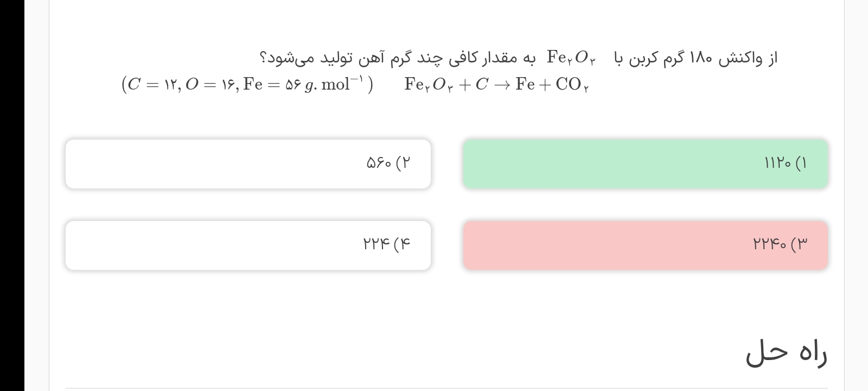Viewport: 868px width, 391px height.
Task: Click the Fe₂O₃ formula in the question sentence
Action: (571, 58)
